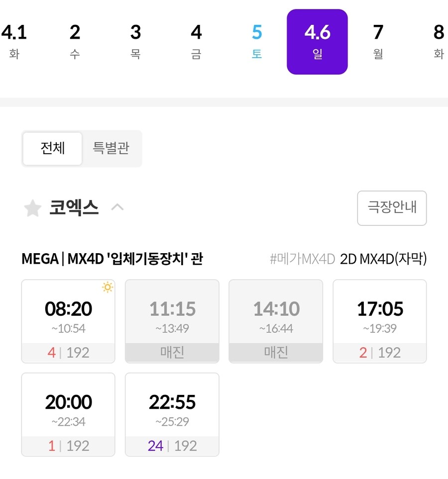Choose date 4 금요일

click(196, 42)
